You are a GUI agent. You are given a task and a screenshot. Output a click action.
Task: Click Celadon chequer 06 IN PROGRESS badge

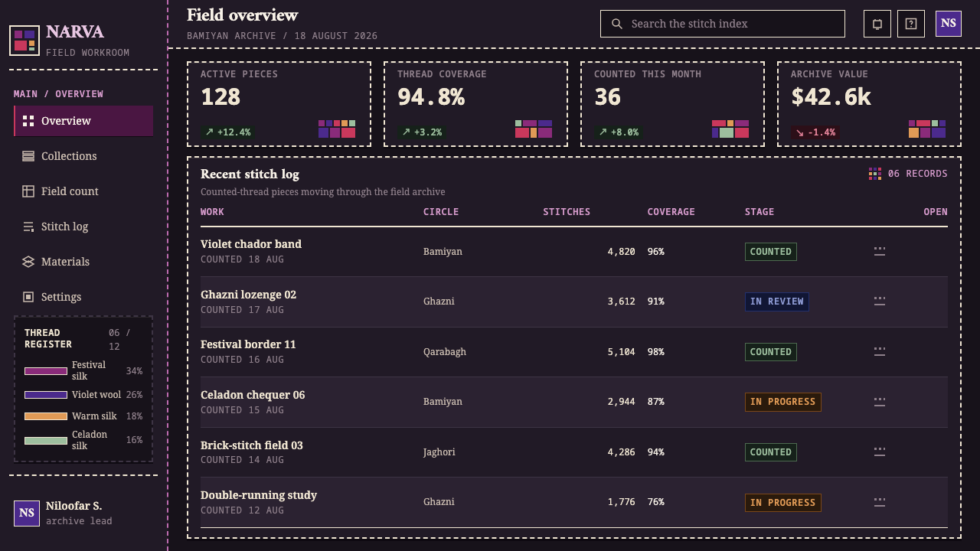(783, 402)
